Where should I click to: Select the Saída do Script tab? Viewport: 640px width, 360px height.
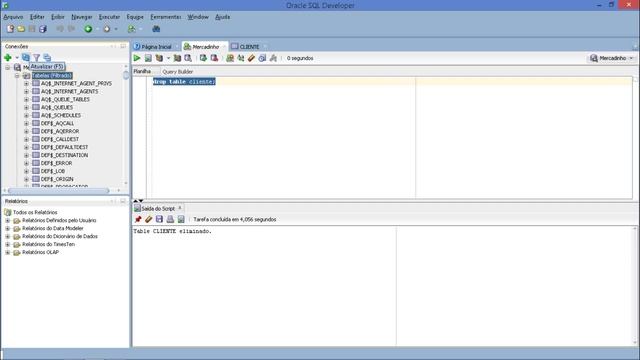point(158,209)
